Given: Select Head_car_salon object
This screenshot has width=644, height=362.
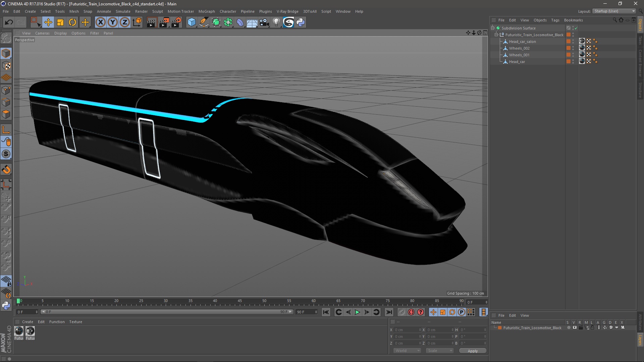Looking at the screenshot, I should (522, 42).
